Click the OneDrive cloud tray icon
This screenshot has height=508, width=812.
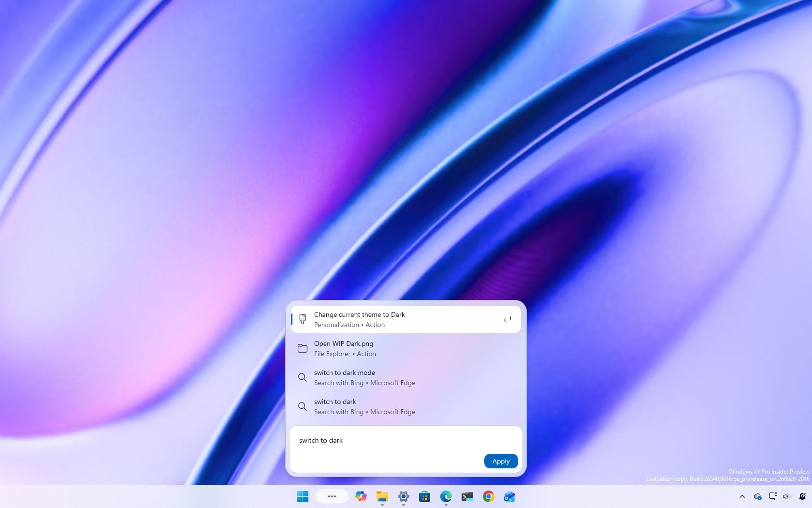(758, 496)
